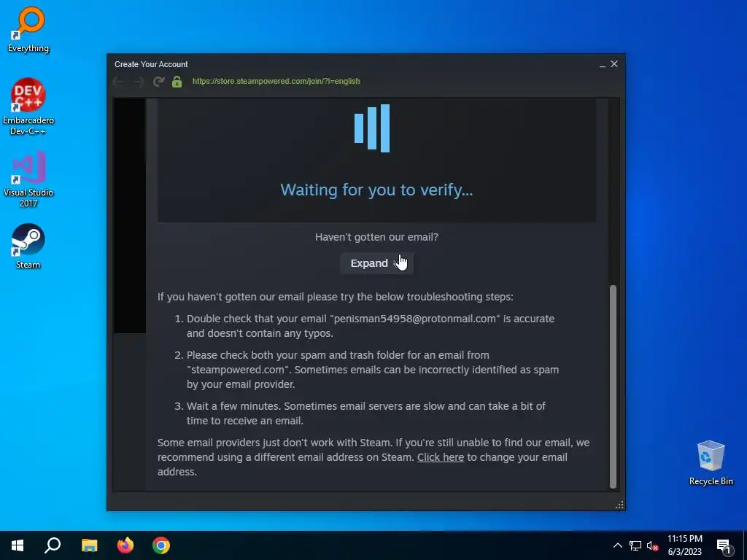The image size is (747, 560).
Task: Open the Steam desktop shortcut
Action: click(28, 246)
